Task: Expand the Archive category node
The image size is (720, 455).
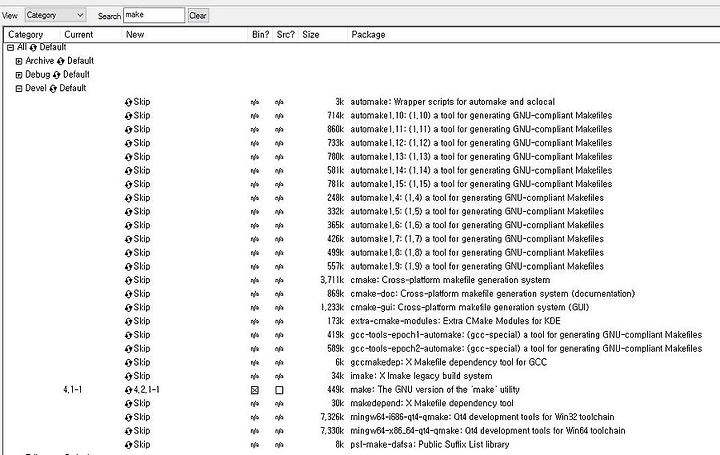Action: 19,62
